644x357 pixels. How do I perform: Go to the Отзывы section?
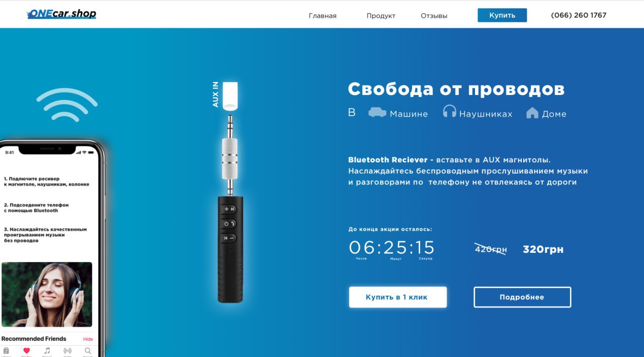[x=434, y=16]
